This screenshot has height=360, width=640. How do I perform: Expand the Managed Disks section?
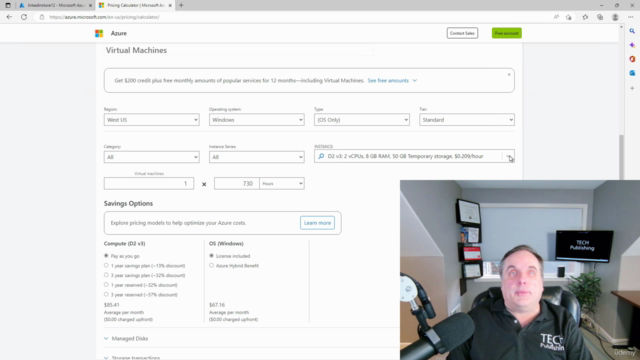tap(126, 339)
